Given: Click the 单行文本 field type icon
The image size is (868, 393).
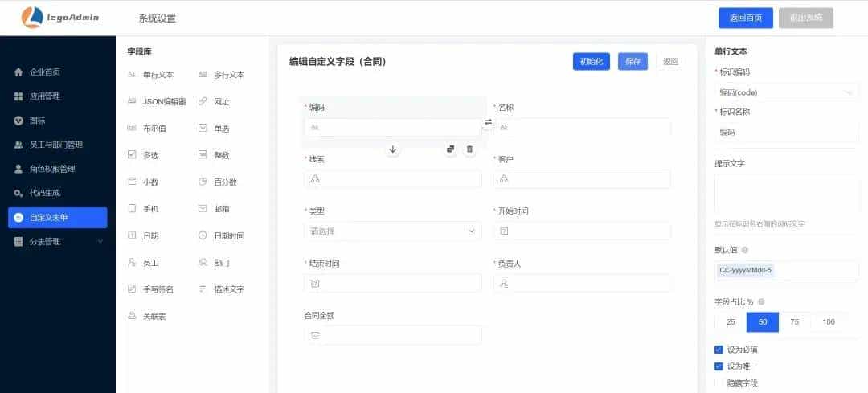Looking at the screenshot, I should [132, 75].
